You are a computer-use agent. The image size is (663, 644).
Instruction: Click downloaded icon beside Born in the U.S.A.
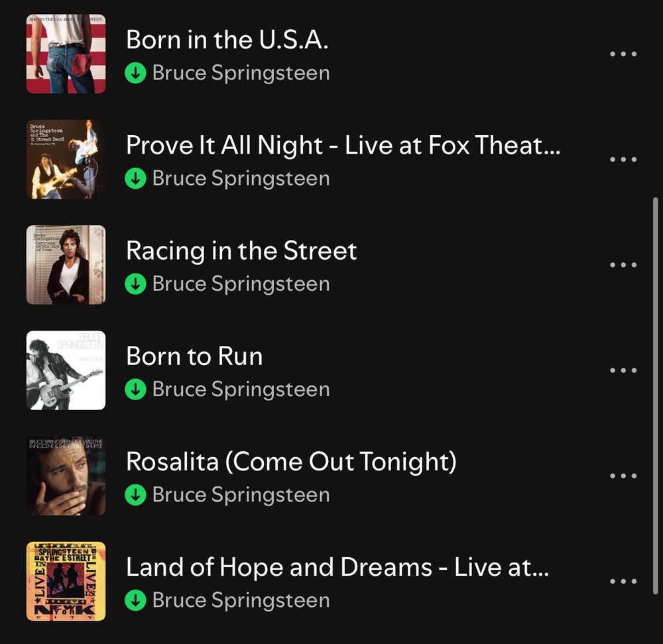click(136, 73)
